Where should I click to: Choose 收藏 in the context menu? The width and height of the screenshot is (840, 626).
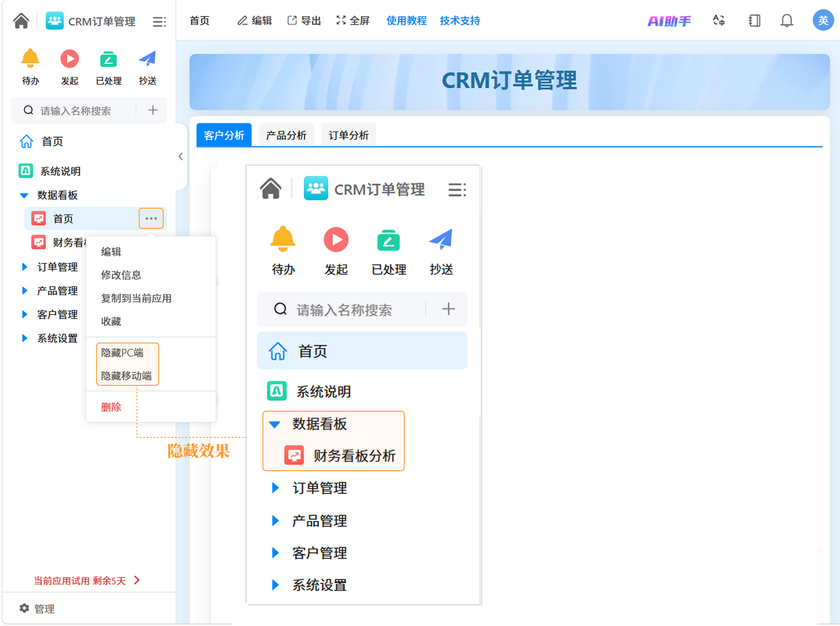(111, 321)
